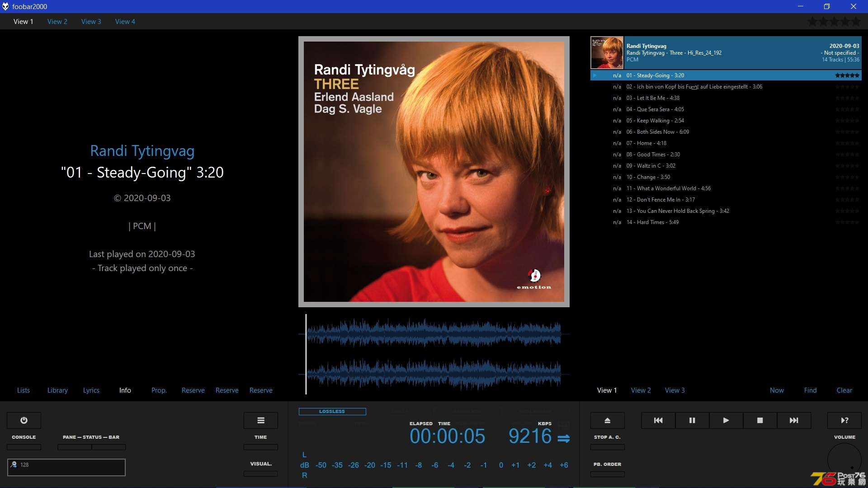Click the third Reserve tab
The height and width of the screenshot is (488, 868).
click(261, 390)
